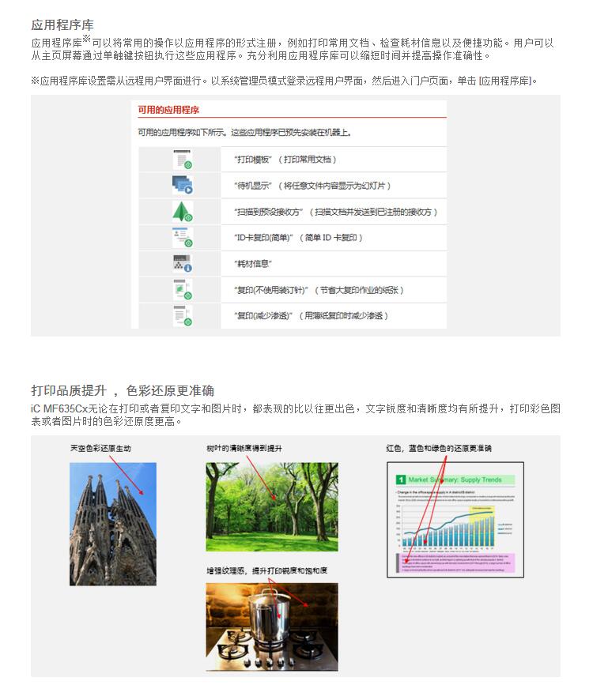
Task: Click the 红色，蓝色和绿色的还原更准确 caption
Action: click(439, 448)
